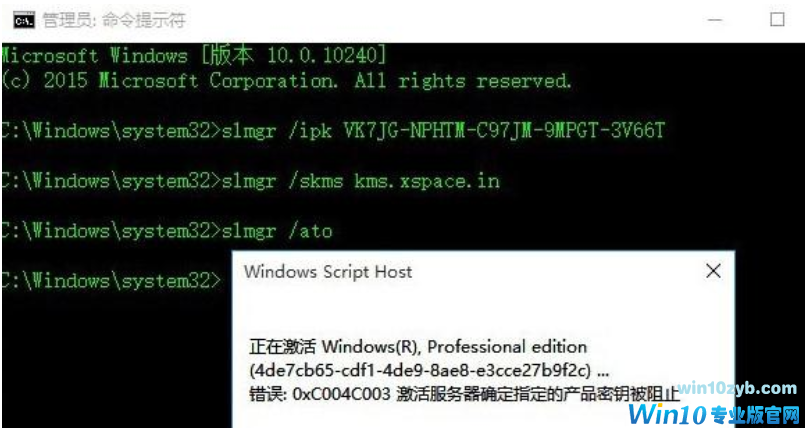Image resolution: width=805 pixels, height=428 pixels.
Task: Click the product key VK7JG-NPHTM-C97JM-9MPGT-3V66T
Action: (x=501, y=131)
